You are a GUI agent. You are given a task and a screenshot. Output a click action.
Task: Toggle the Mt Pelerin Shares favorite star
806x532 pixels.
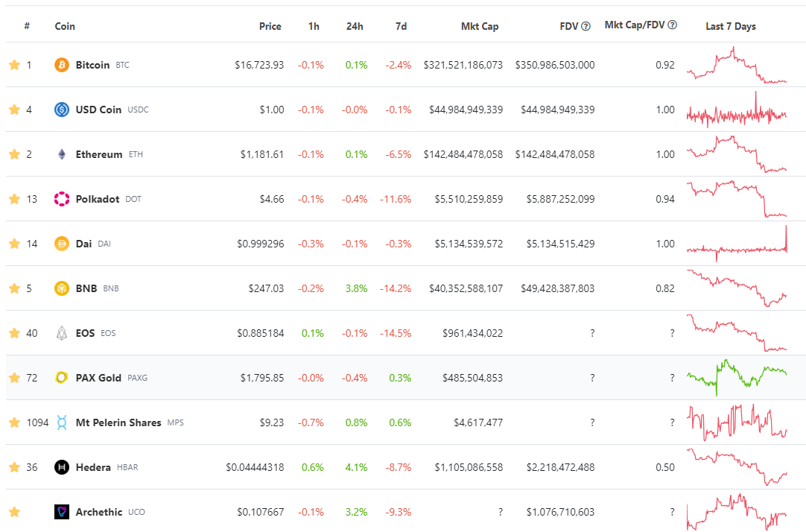click(x=14, y=422)
